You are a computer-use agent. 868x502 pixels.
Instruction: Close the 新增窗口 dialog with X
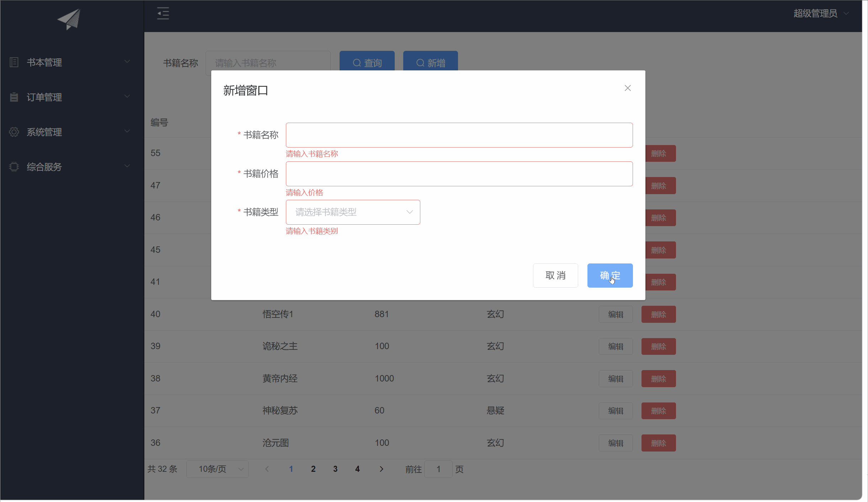click(628, 88)
